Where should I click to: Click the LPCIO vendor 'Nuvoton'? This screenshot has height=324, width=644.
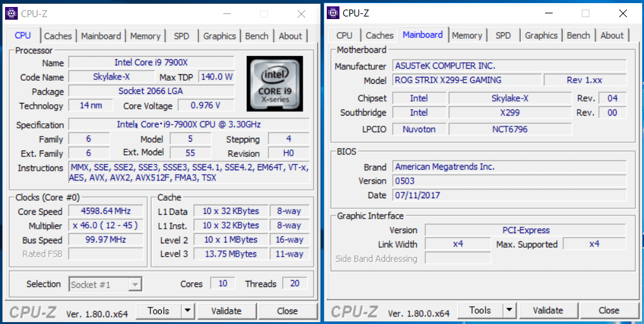pos(419,129)
